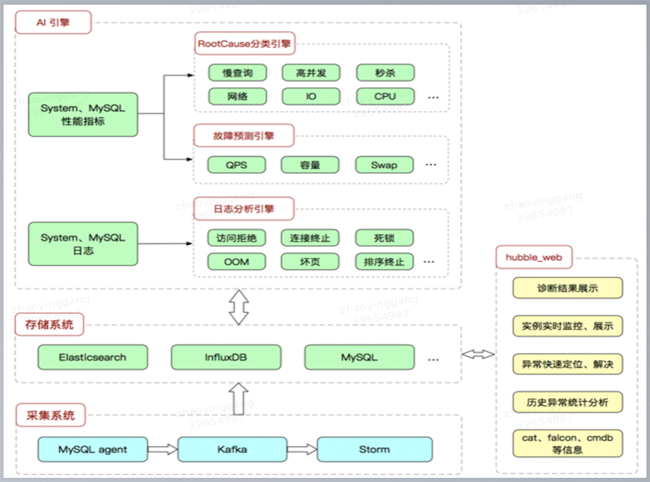Select the CPU category box

pos(385,97)
